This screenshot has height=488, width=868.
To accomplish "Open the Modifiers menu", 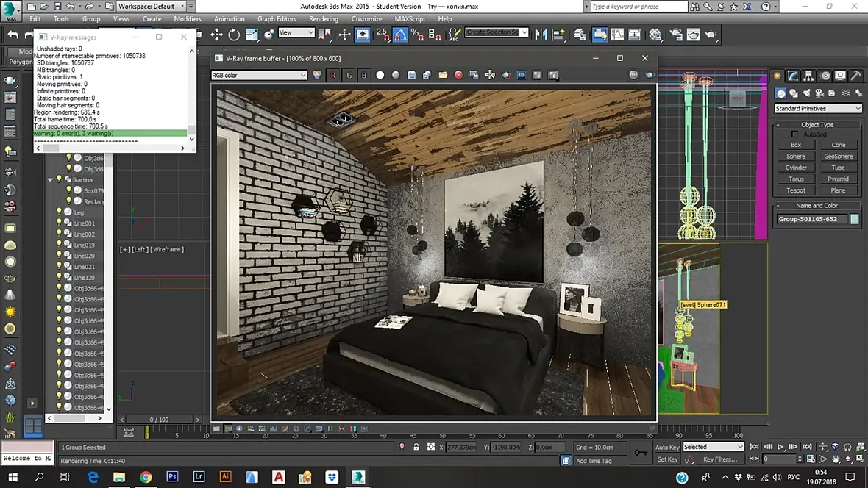I will (x=188, y=19).
